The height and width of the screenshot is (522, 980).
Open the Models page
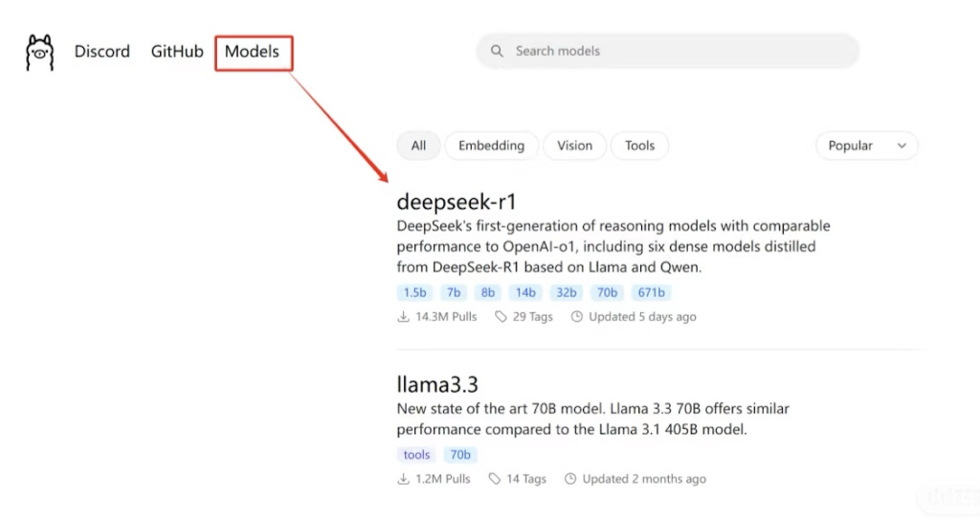252,52
